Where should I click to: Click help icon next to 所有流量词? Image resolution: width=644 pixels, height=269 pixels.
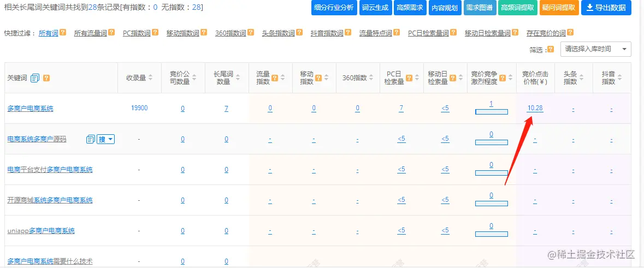(x=111, y=33)
